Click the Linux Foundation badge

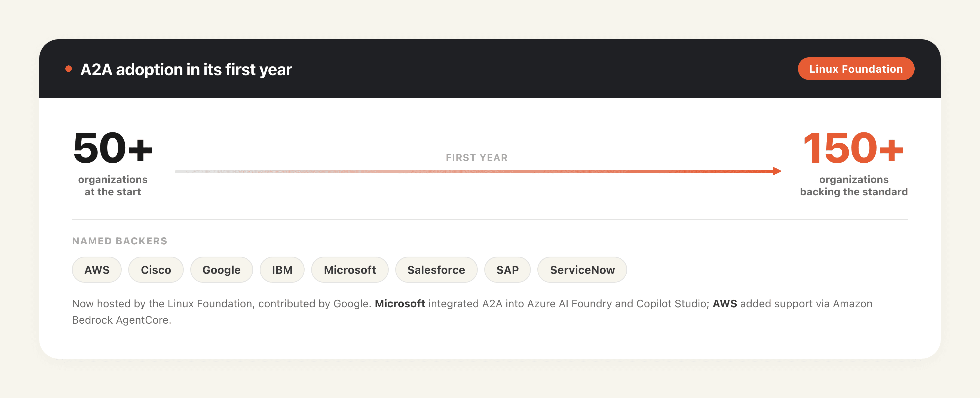856,69
